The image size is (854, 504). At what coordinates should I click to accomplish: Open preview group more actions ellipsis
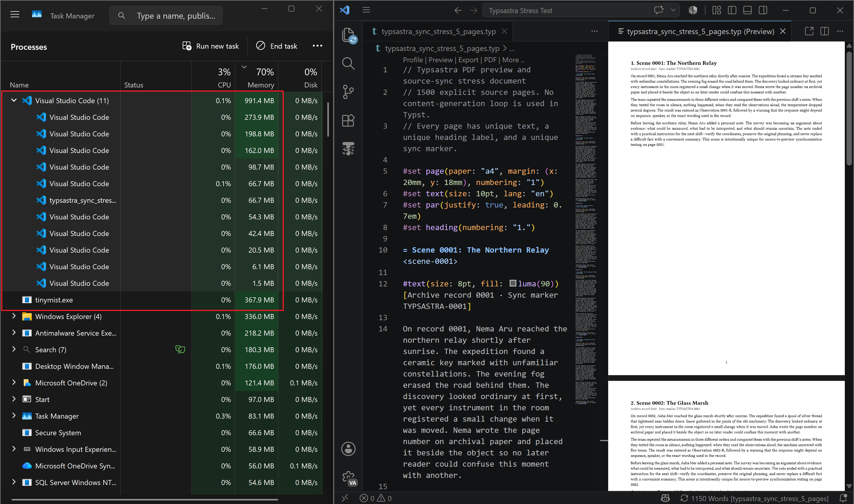(840, 31)
